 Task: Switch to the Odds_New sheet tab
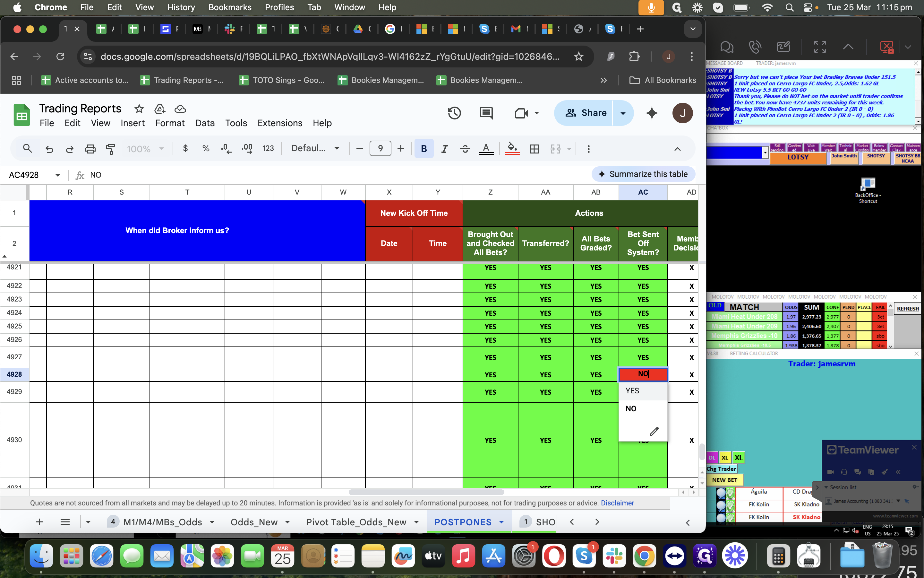click(254, 522)
